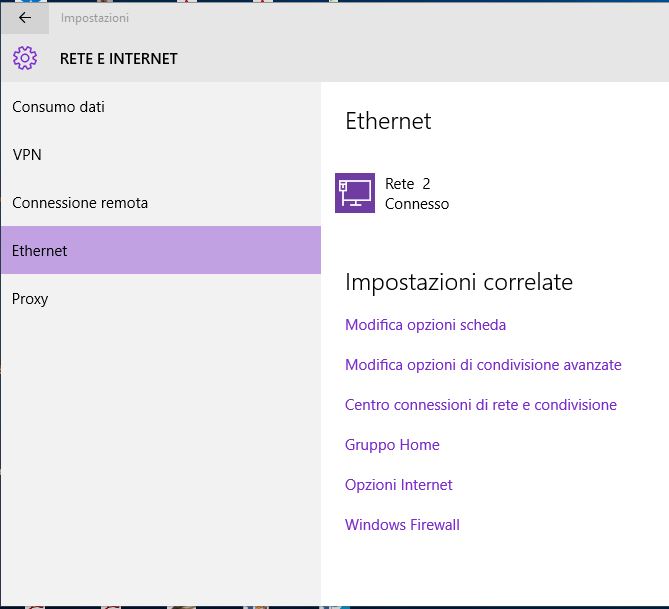Select VPN in the sidebar
Screen dimensions: 669x609
[x=27, y=155]
